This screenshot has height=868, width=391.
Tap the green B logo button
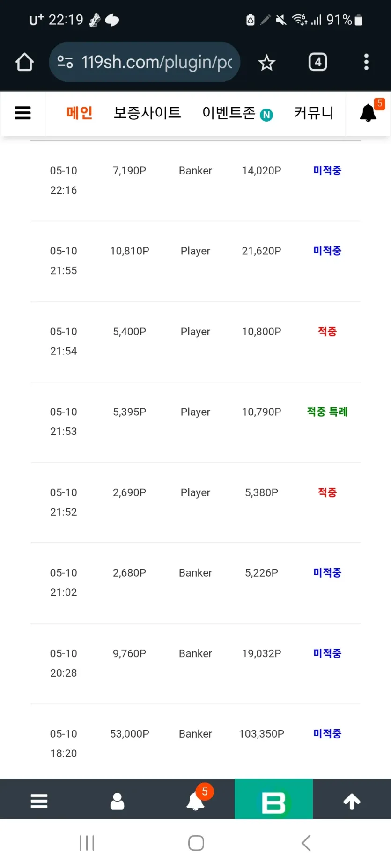coord(273,800)
